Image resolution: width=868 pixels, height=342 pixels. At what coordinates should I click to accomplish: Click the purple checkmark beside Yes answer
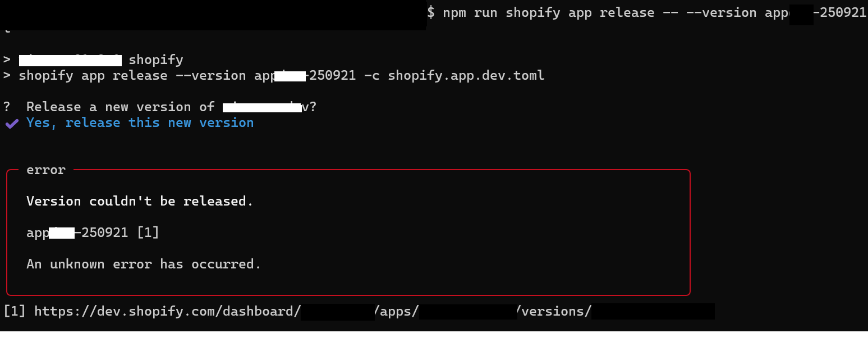(11, 123)
